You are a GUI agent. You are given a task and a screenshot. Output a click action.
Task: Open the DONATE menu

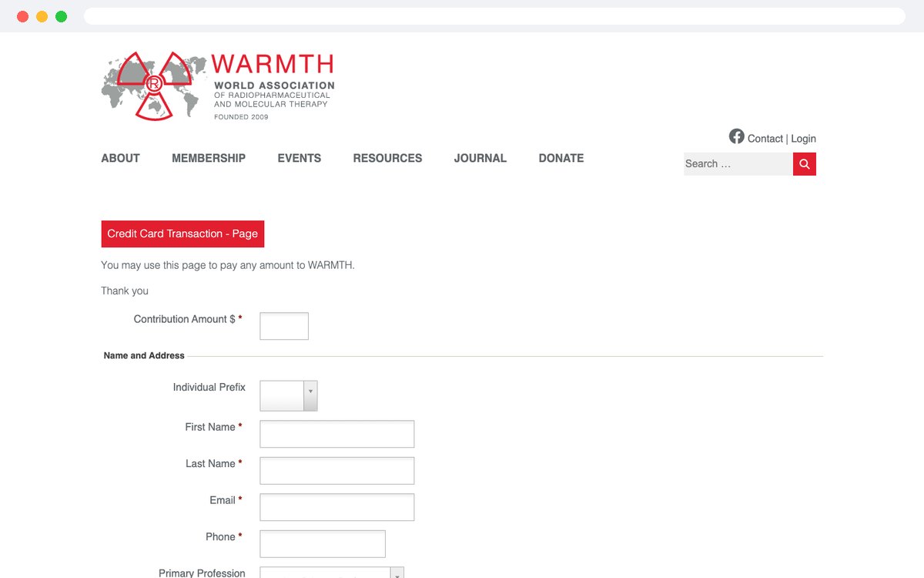[561, 158]
